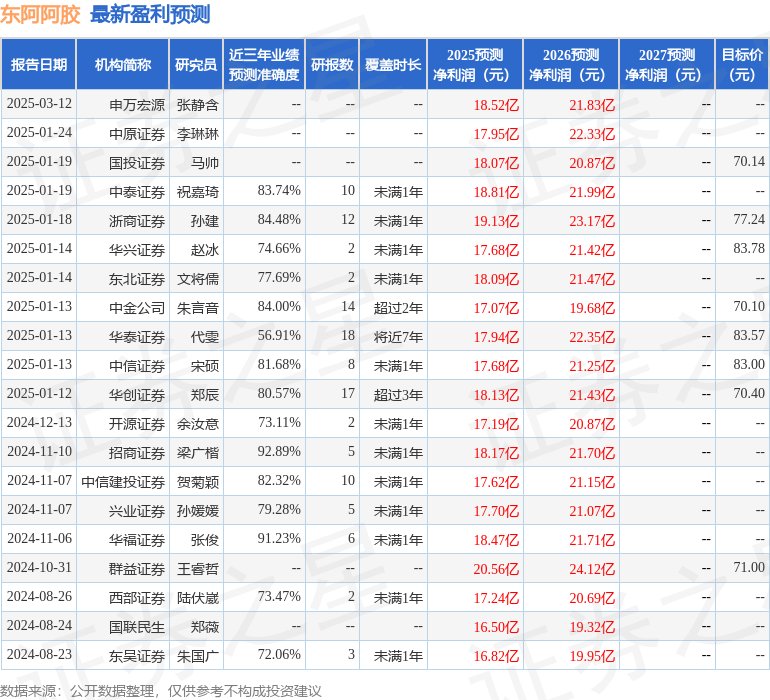Click 2026 forecast 22.33亿
The width and height of the screenshot is (770, 700).
click(592, 134)
